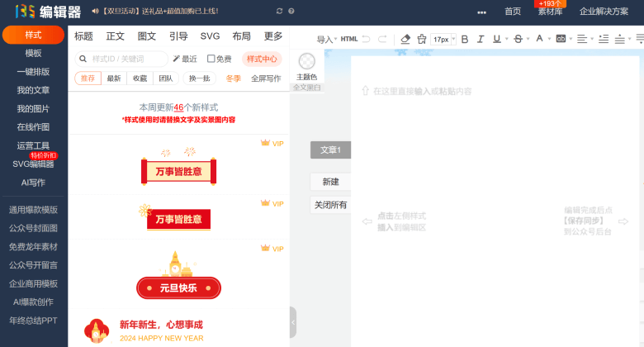The width and height of the screenshot is (644, 347).
Task: Insert the 元旦快乐 style thumbnail
Action: 178,275
